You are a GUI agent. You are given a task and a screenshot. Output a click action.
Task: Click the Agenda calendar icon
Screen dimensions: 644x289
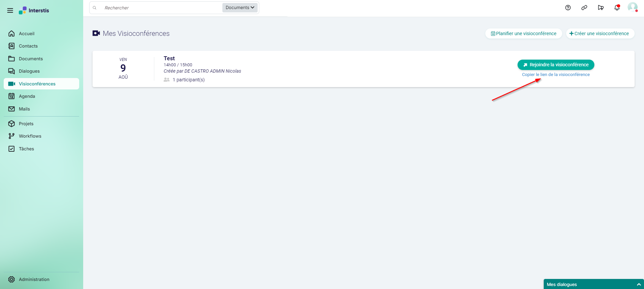coord(11,96)
